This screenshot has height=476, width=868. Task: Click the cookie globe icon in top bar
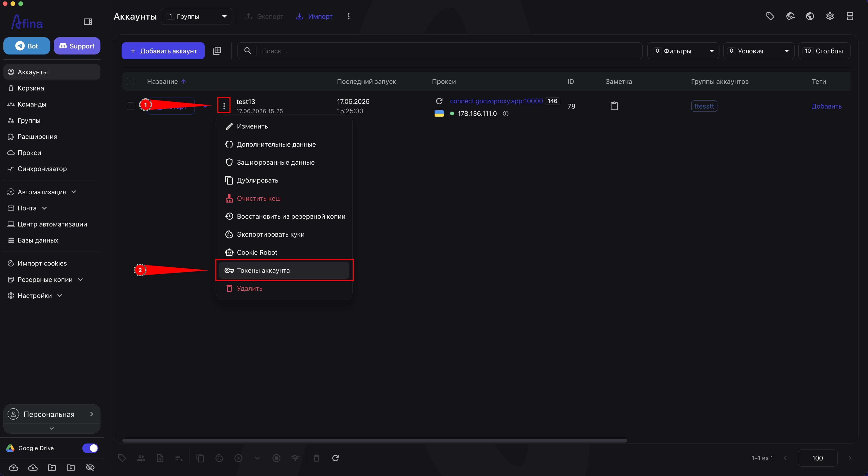(x=790, y=16)
